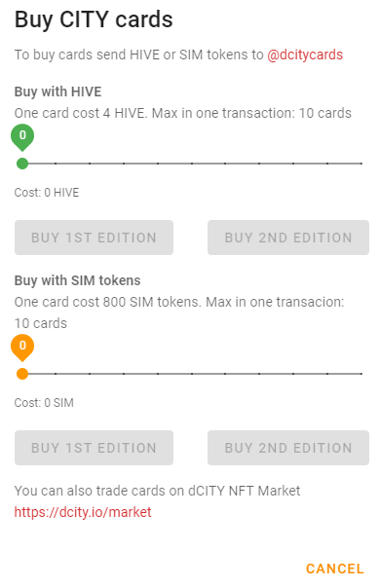379x588 pixels.
Task: Set SIM slider to its maximum end (10 cards)
Action: (361, 374)
